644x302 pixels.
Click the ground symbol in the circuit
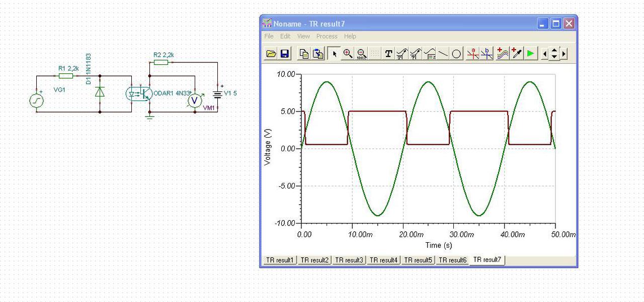[x=149, y=117]
